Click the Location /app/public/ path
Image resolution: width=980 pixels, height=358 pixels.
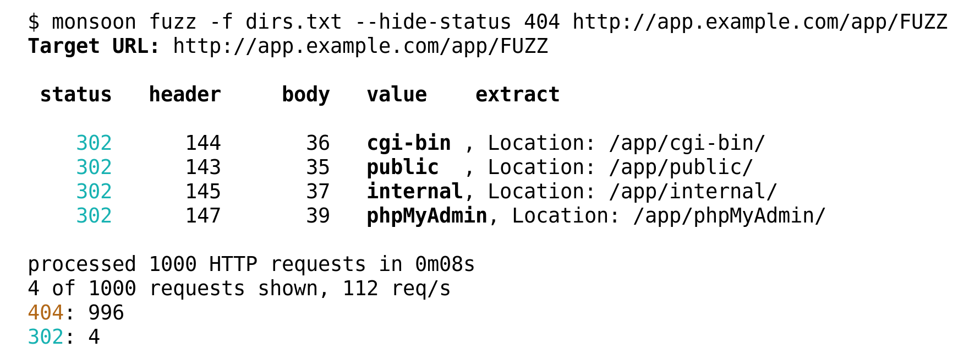click(621, 167)
